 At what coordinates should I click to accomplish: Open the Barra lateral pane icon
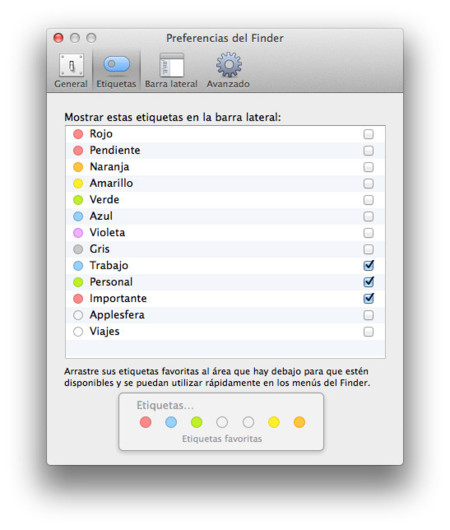point(172,65)
